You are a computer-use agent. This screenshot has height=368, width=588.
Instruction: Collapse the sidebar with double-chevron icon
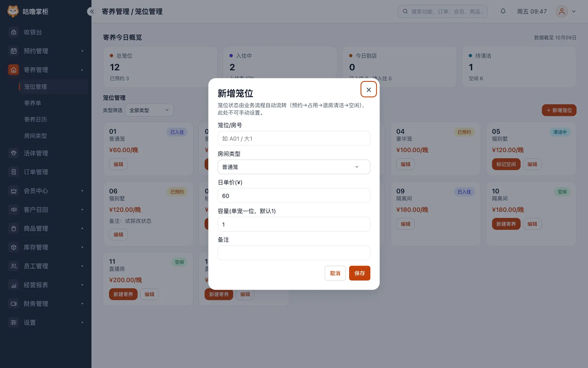coord(92,11)
